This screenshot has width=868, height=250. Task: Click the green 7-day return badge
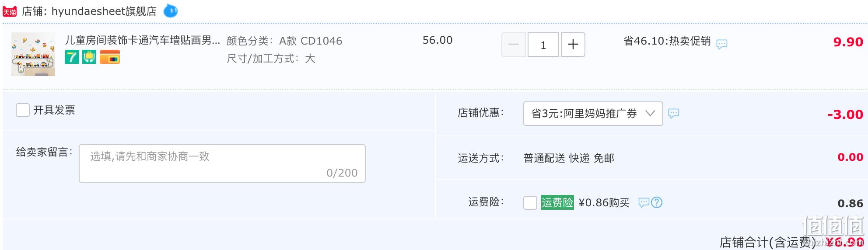coord(72,57)
